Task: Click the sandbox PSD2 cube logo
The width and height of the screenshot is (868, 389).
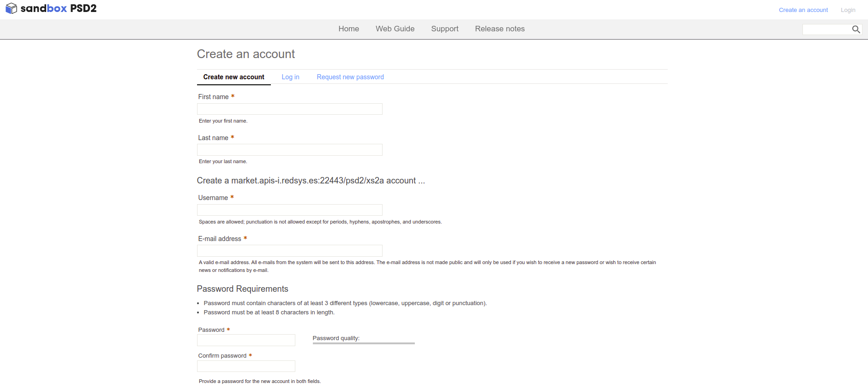Action: 12,9
